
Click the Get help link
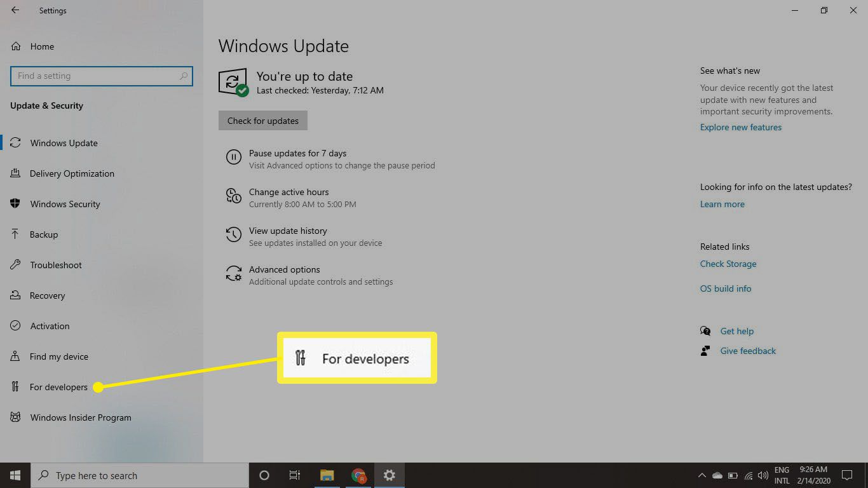[737, 331]
